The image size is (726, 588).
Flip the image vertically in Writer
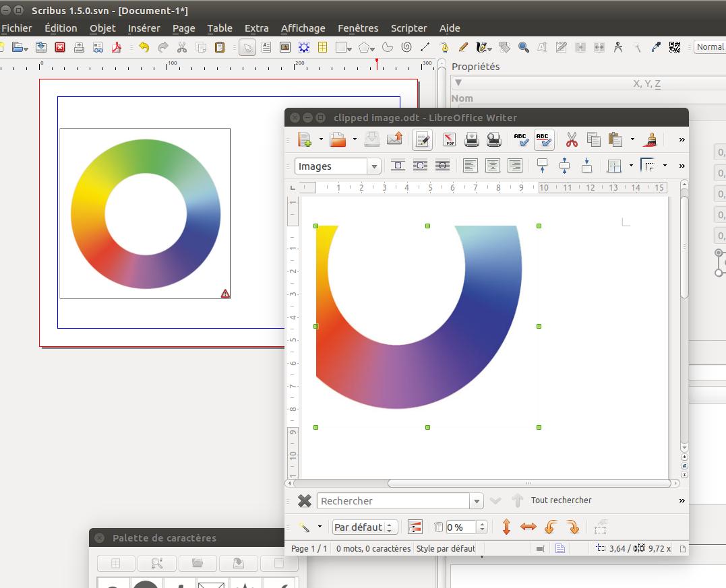point(506,527)
